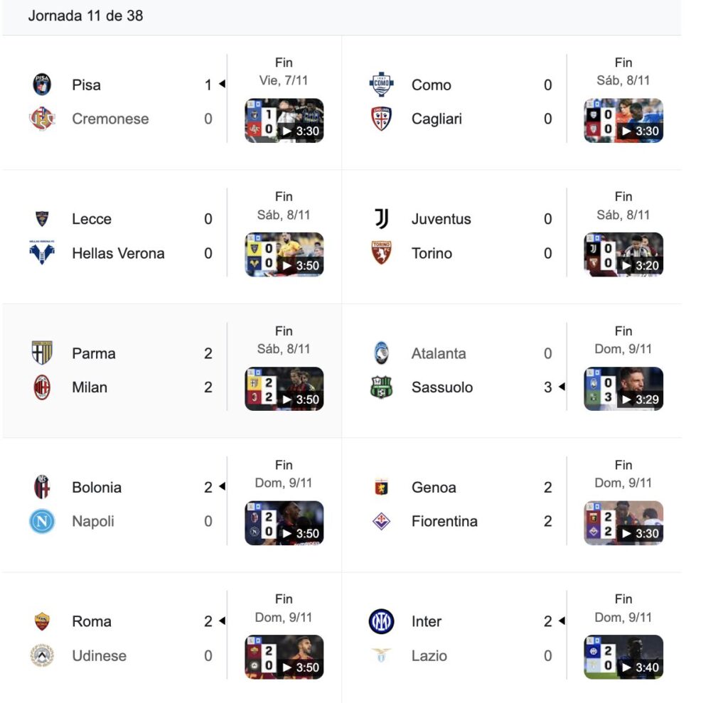
Task: Open the Genoa team name link
Action: (x=434, y=488)
